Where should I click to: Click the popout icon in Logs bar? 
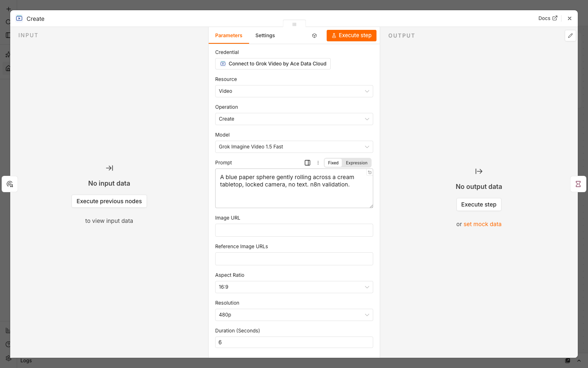pyautogui.click(x=568, y=361)
